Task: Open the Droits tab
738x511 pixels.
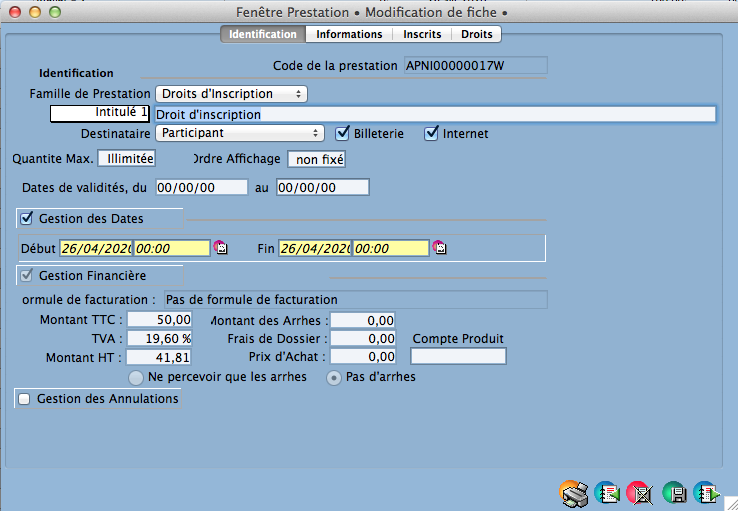Action: [476, 34]
